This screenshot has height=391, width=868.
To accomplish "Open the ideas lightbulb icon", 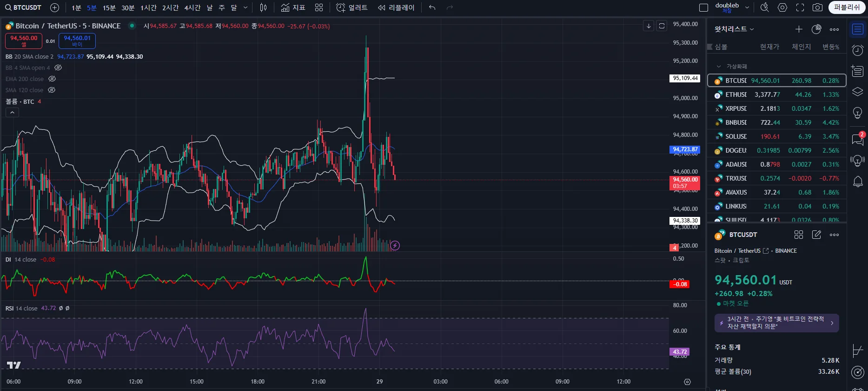I will point(858,113).
